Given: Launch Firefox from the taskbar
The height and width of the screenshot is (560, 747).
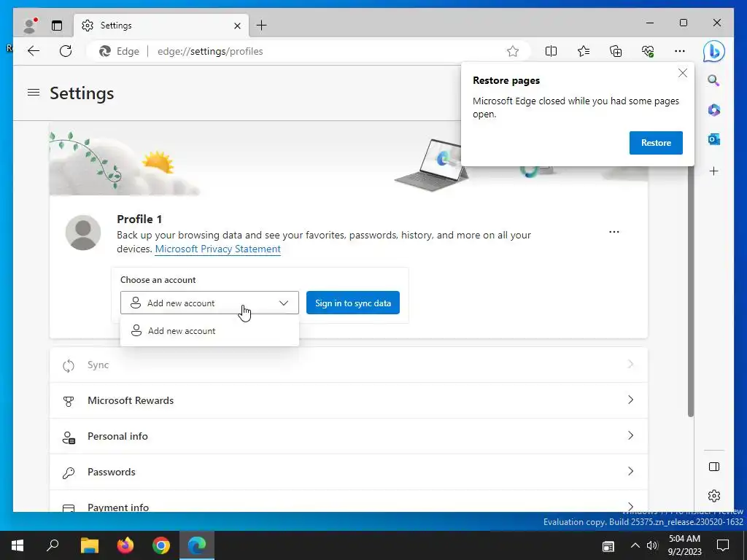Looking at the screenshot, I should (x=125, y=545).
